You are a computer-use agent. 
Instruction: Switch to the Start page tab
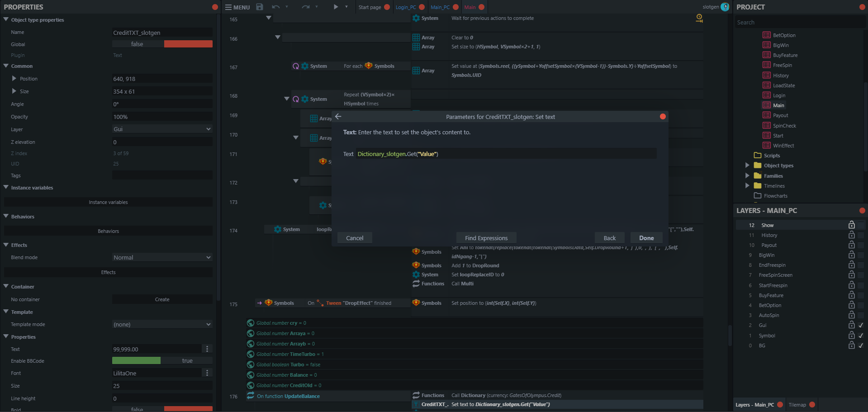pyautogui.click(x=370, y=7)
